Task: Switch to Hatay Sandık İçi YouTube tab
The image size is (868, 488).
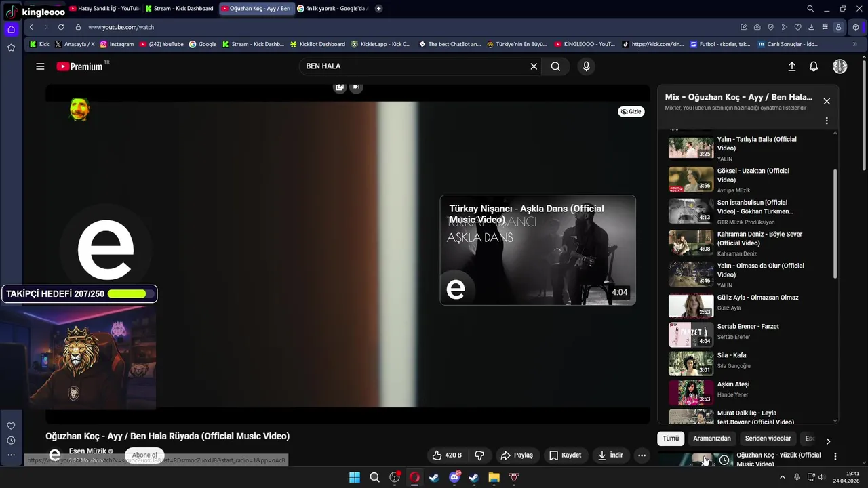Action: [104, 9]
